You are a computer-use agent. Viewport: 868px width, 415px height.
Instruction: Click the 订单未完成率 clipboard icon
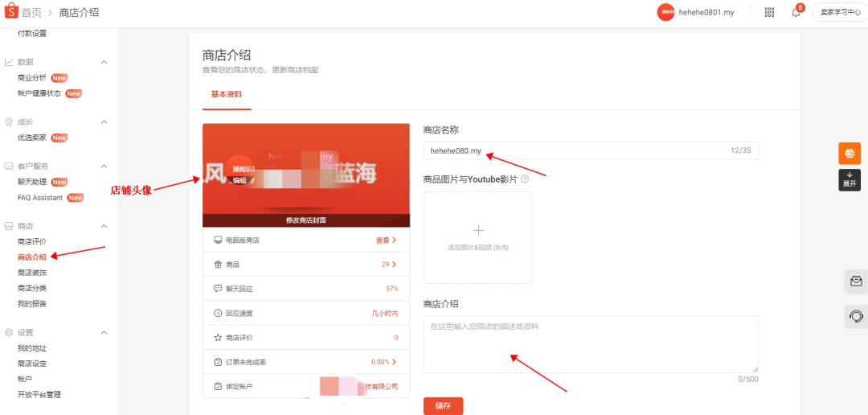(x=218, y=362)
